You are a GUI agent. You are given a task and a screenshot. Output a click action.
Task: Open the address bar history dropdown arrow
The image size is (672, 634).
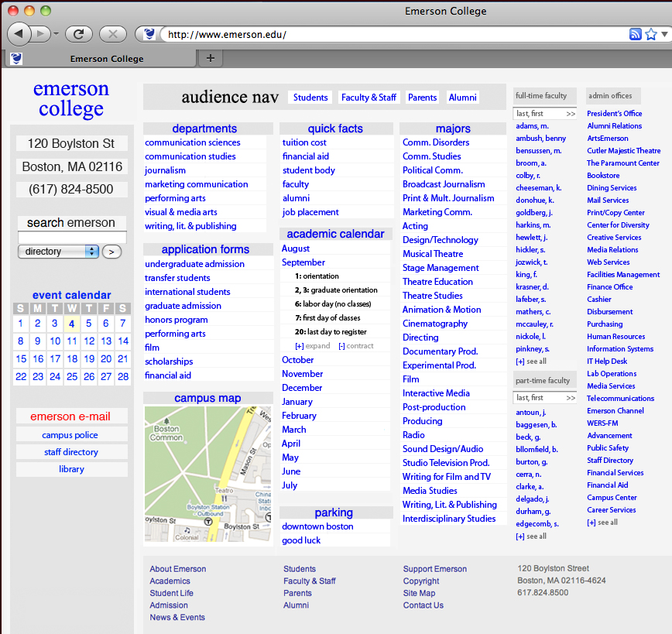[x=664, y=34]
